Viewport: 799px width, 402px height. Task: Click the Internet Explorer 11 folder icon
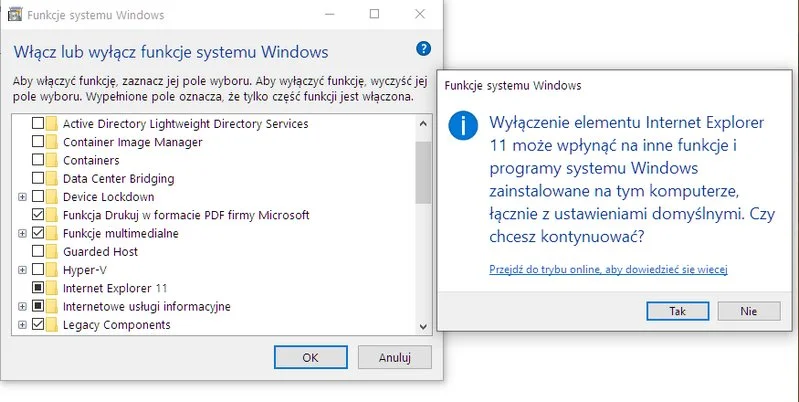pos(52,288)
